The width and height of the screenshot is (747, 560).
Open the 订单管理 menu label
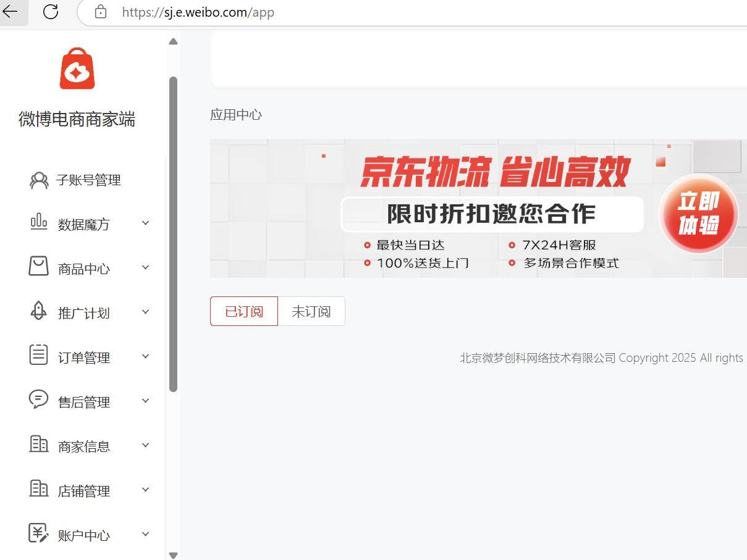pos(84,357)
